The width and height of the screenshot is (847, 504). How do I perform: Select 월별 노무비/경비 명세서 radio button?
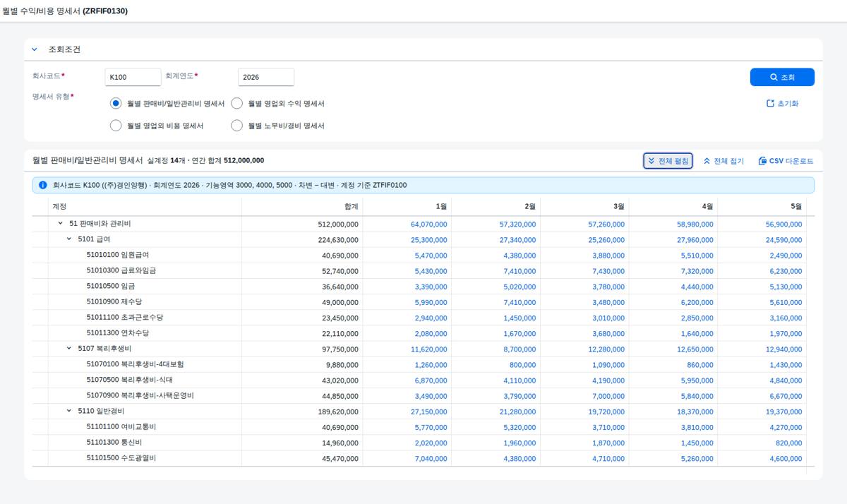coord(237,126)
